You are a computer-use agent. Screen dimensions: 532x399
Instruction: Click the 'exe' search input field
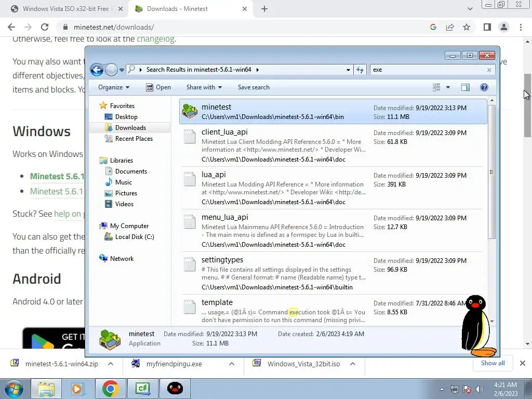point(428,70)
